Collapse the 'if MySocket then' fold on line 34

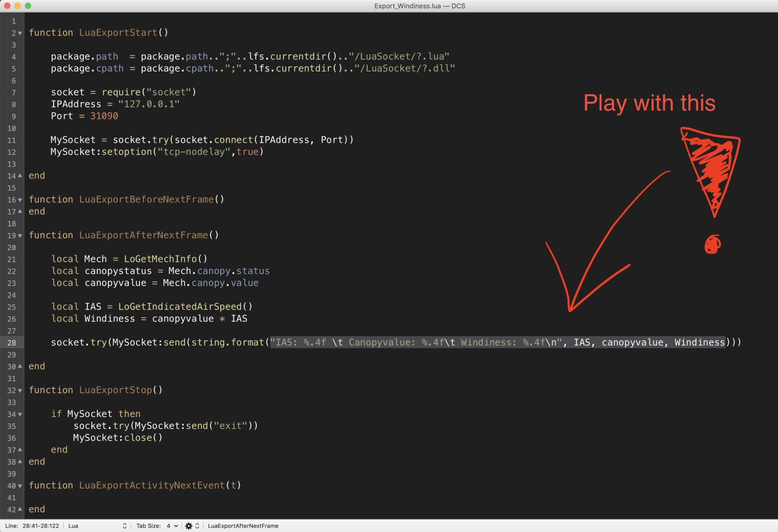[20, 414]
